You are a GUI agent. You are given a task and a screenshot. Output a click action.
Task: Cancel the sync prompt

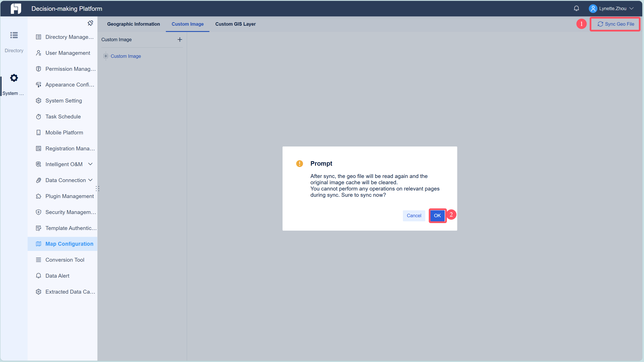coord(414,216)
